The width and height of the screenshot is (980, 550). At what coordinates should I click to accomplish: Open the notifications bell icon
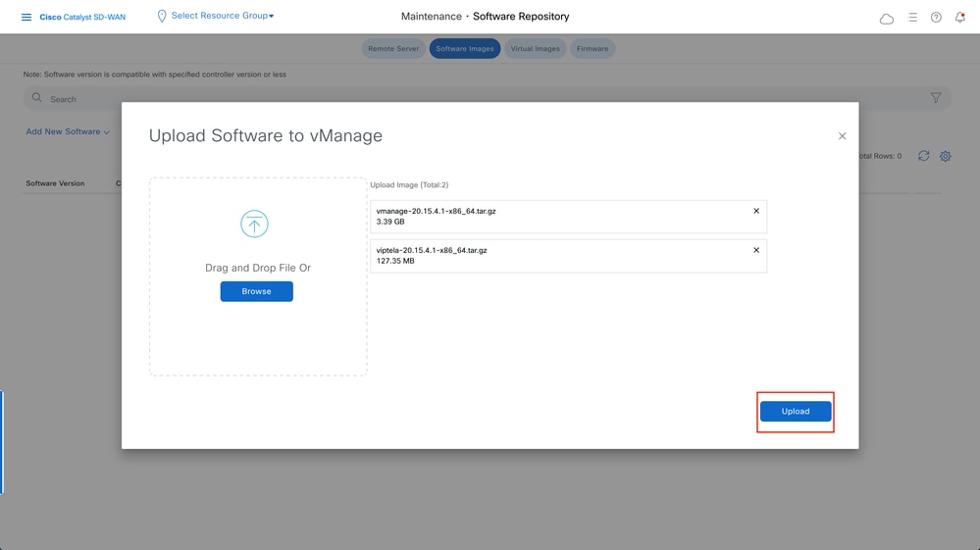[960, 17]
